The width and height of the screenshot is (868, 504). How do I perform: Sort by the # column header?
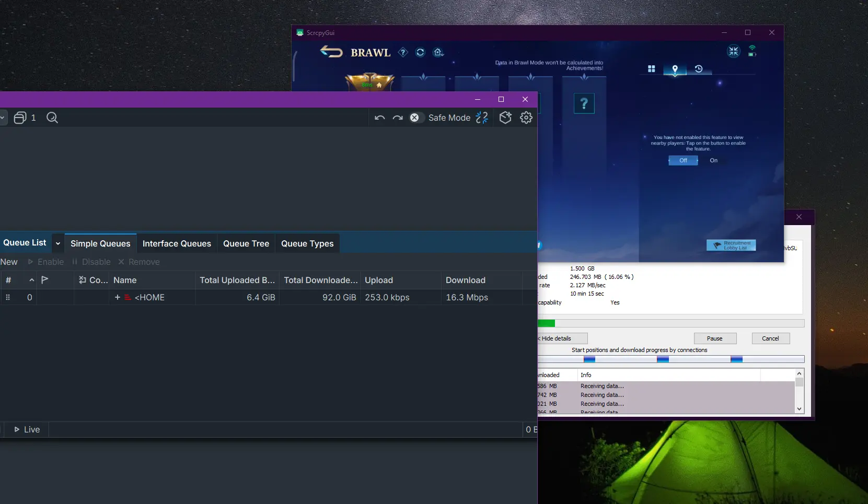coord(8,280)
